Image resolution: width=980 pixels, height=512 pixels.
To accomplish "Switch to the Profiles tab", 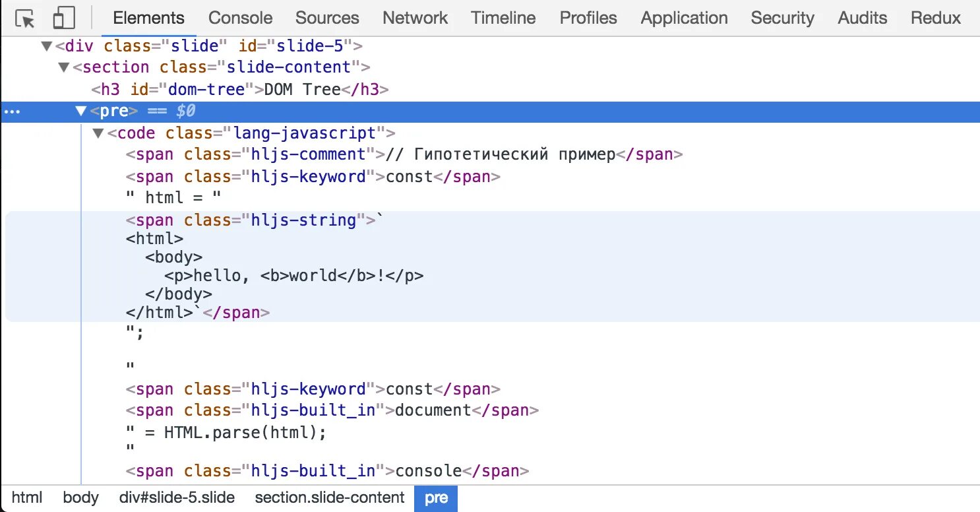I will pos(588,18).
